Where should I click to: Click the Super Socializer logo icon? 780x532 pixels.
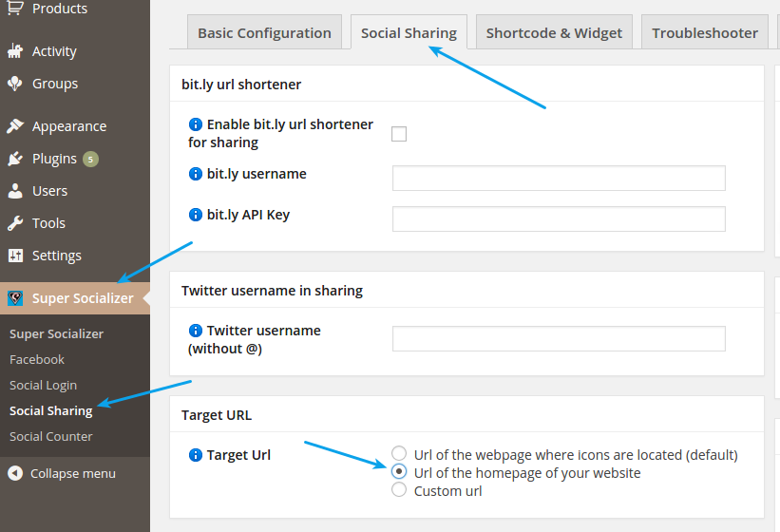pos(15,298)
